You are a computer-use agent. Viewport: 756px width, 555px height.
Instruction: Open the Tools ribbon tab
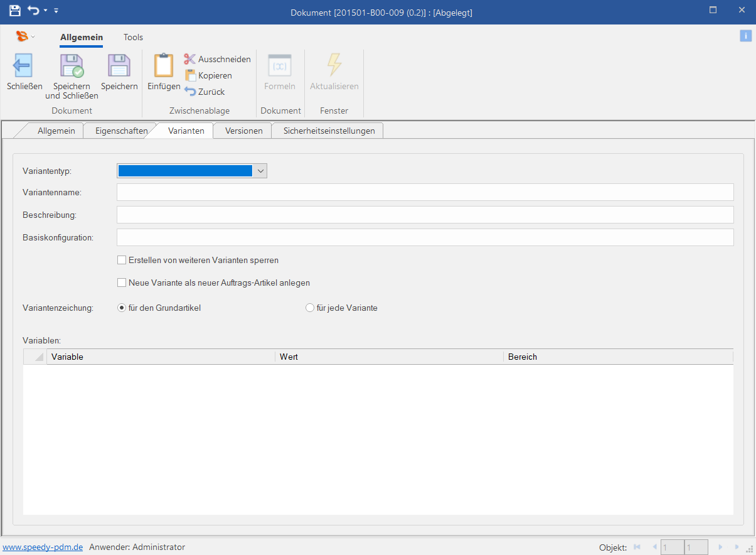point(133,37)
